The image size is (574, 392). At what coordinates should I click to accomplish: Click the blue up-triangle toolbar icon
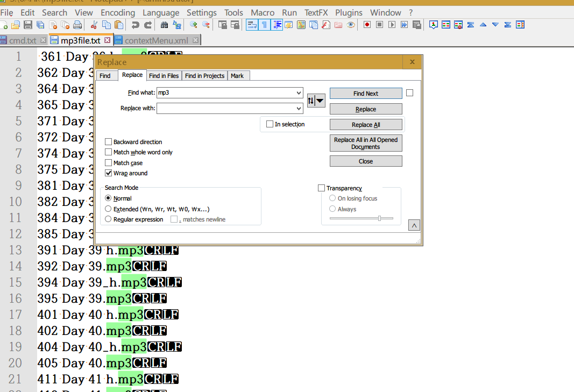(483, 25)
